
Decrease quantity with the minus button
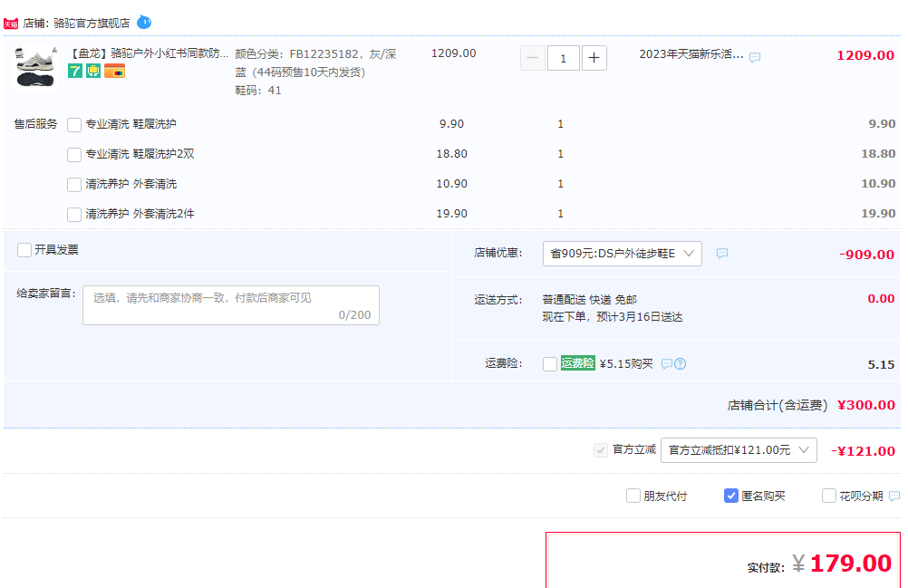point(532,58)
